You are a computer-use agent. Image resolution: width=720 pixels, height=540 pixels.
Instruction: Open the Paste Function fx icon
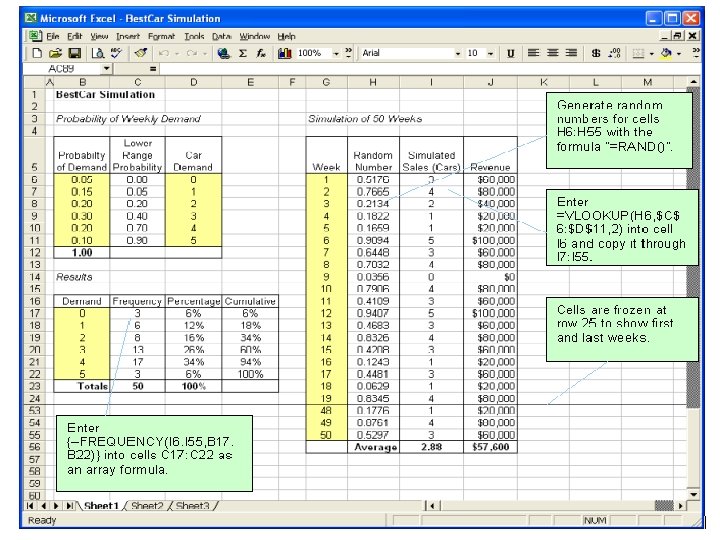[261, 53]
